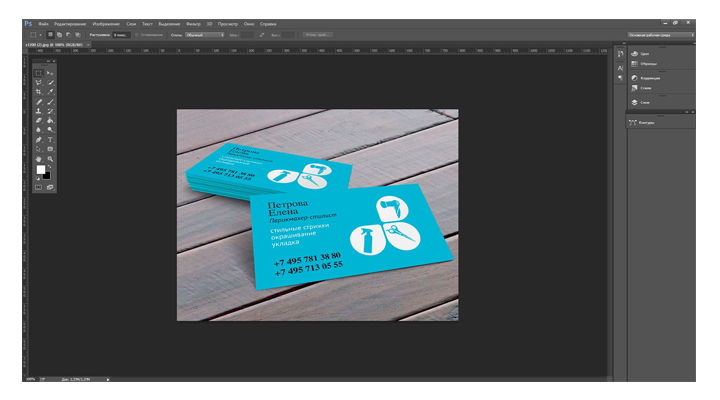Click the Уточн. край refine edge button
Image resolution: width=720 pixels, height=400 pixels.
tap(318, 35)
